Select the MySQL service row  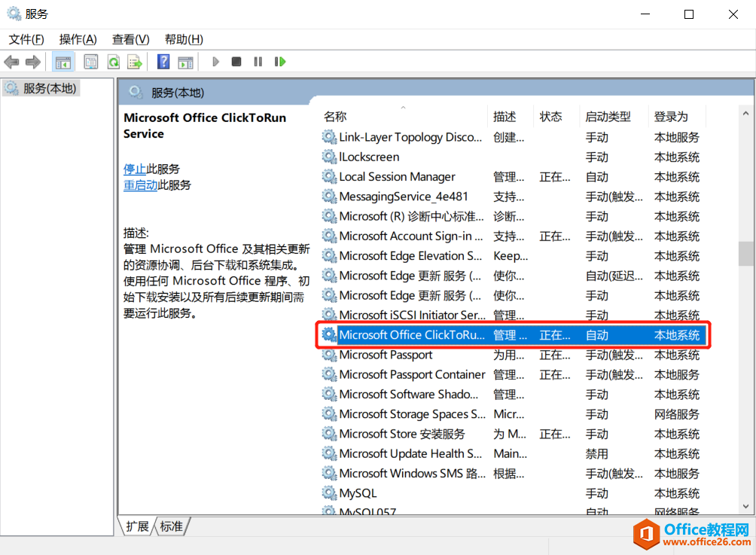pos(512,493)
